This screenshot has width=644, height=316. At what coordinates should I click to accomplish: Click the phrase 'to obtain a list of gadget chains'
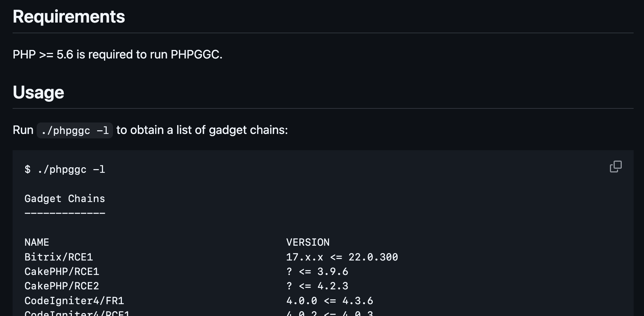pos(202,130)
